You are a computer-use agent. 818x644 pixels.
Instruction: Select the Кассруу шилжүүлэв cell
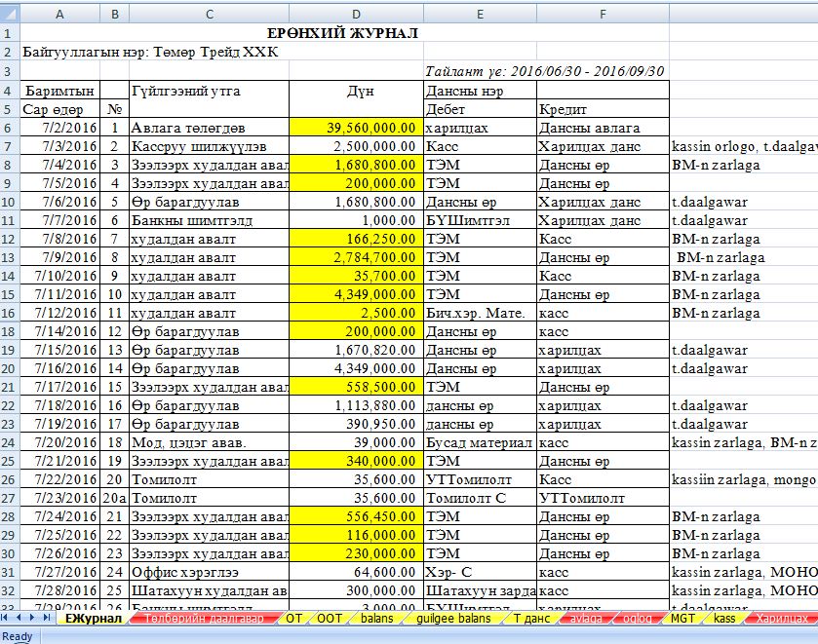pyautogui.click(x=210, y=146)
